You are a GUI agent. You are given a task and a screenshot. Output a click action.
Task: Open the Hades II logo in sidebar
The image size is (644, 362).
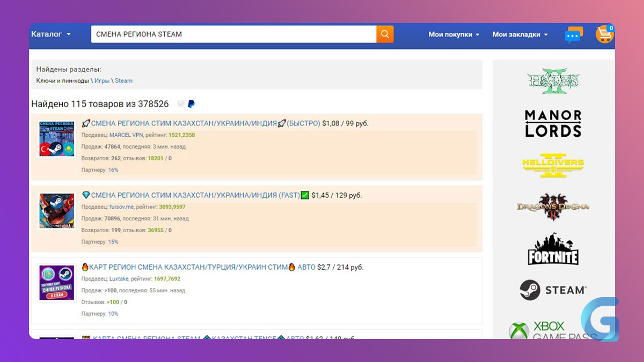pyautogui.click(x=553, y=81)
